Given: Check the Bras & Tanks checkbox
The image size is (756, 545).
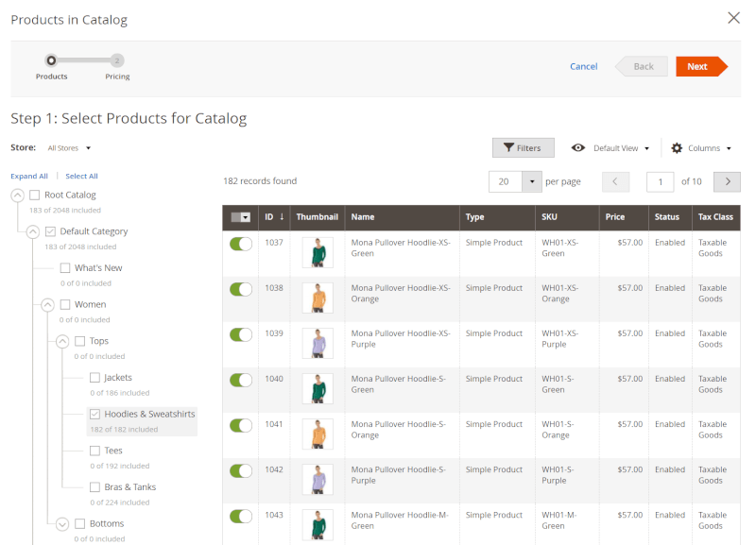Looking at the screenshot, I should 95,487.
